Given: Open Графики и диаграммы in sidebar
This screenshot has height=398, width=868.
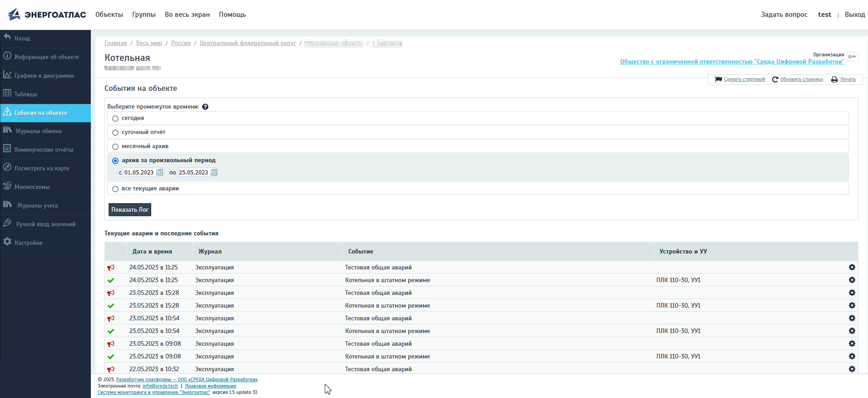Looking at the screenshot, I should 44,76.
